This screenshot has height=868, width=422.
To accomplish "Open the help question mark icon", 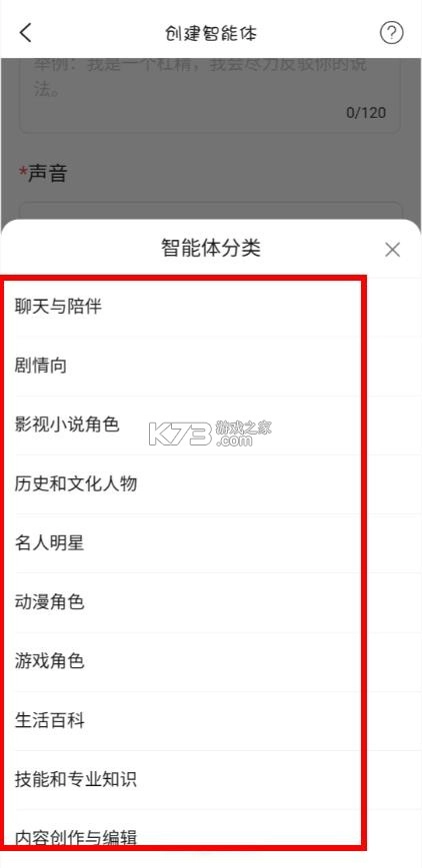I will pyautogui.click(x=392, y=33).
